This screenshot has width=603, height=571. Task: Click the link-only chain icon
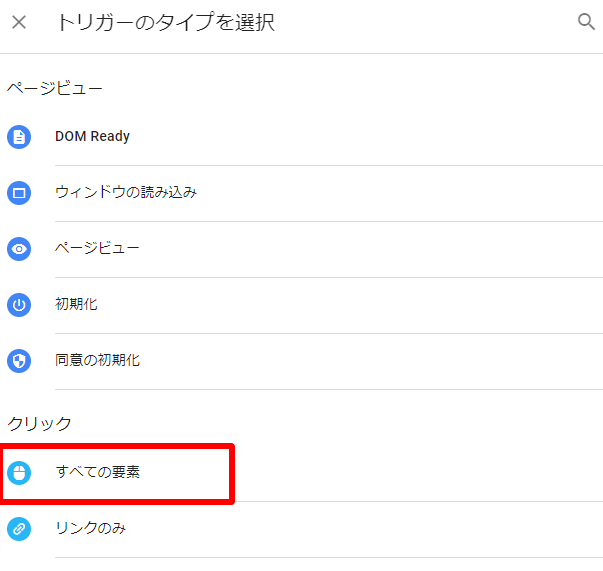pyautogui.click(x=19, y=529)
